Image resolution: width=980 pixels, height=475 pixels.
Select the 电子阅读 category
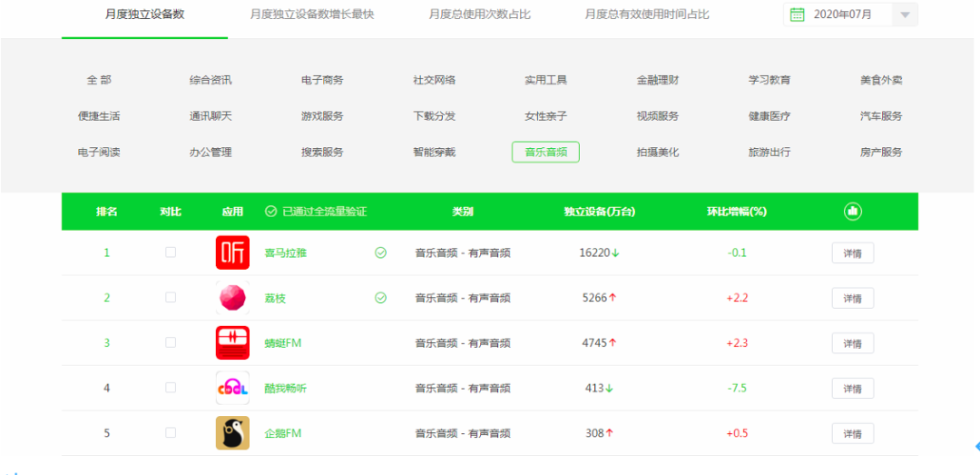(99, 152)
